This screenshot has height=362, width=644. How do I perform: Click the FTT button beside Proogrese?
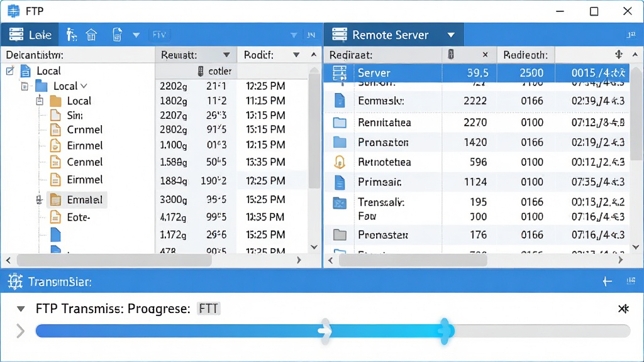pyautogui.click(x=209, y=309)
